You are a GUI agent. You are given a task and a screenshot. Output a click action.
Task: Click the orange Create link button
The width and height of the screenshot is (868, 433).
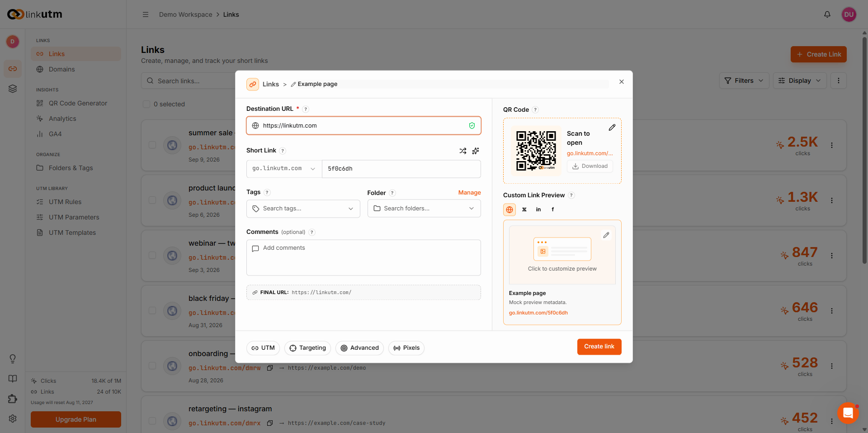pos(599,347)
